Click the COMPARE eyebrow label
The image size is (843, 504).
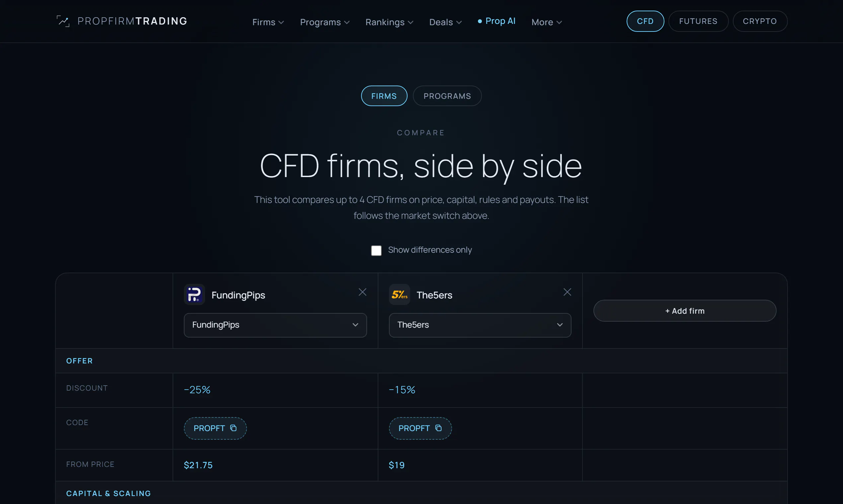(x=421, y=132)
